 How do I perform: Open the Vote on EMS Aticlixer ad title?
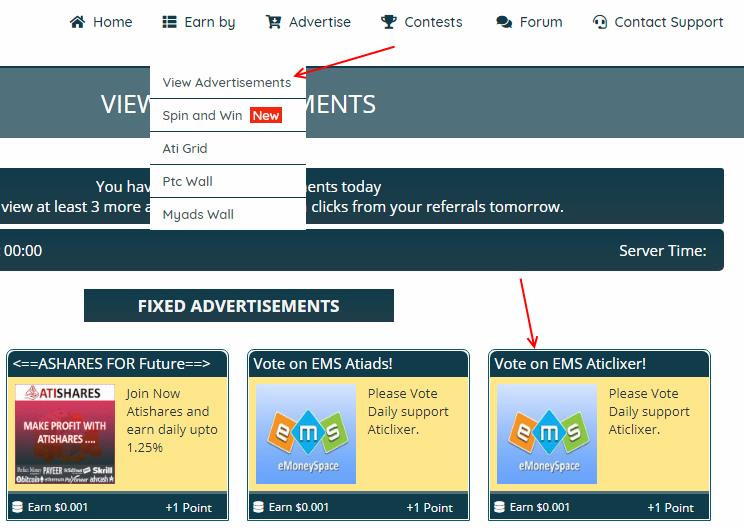[x=570, y=364]
